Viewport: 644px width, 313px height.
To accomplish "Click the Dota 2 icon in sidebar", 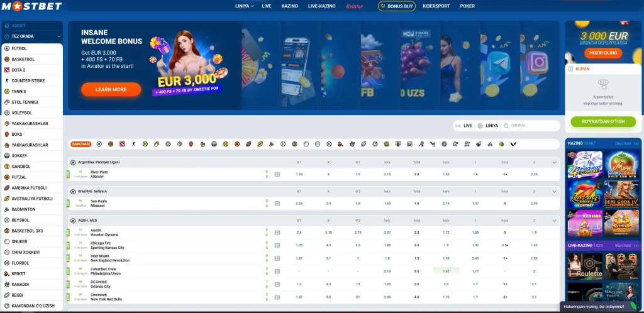I will (7, 70).
